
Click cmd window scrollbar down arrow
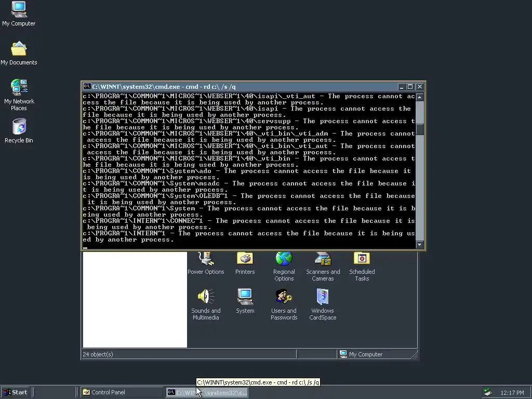(420, 244)
